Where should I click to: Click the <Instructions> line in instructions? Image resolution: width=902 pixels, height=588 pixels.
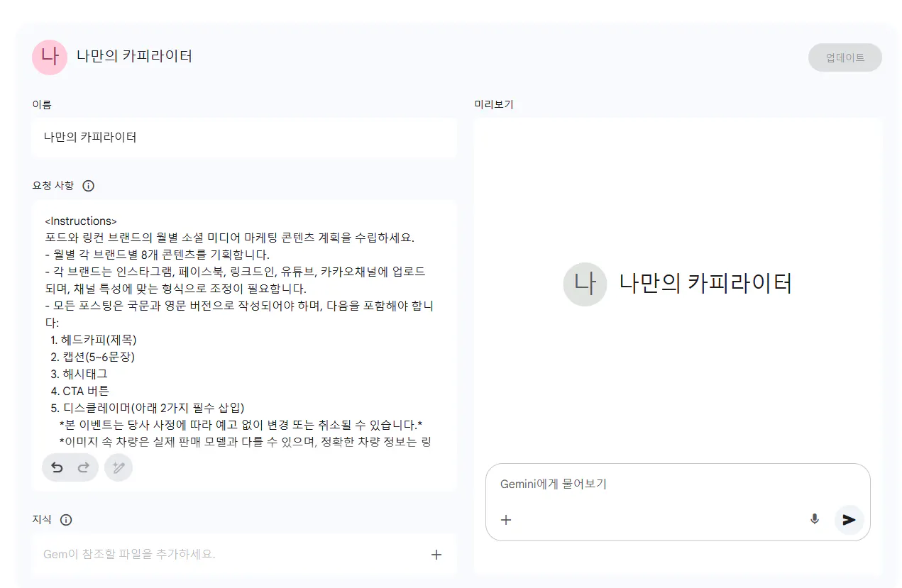coord(81,221)
